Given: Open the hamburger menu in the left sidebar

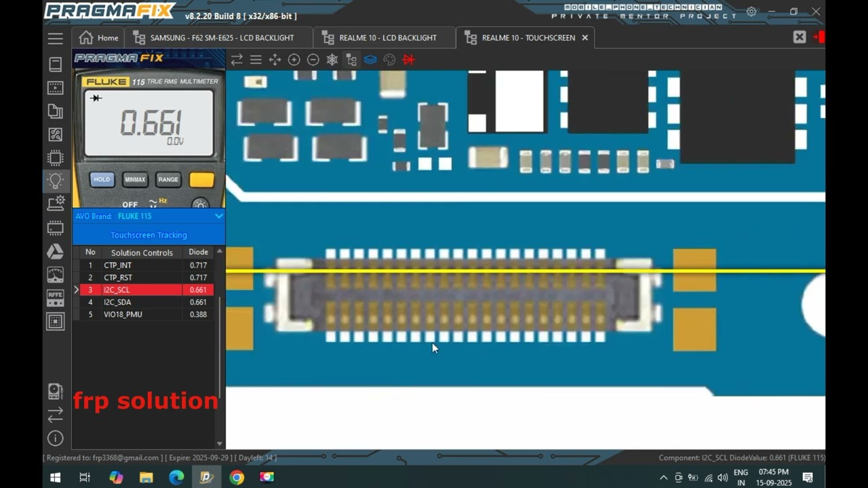Looking at the screenshot, I should pos(56,39).
